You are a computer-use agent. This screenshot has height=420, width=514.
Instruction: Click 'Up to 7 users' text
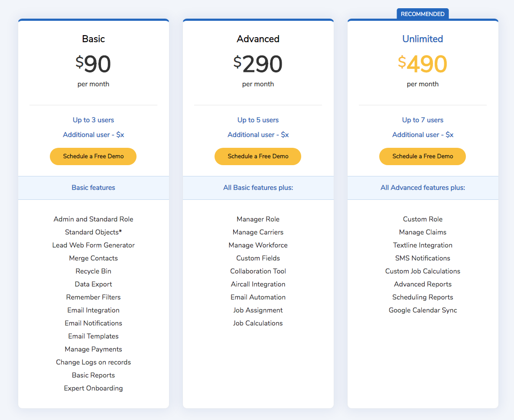pos(423,120)
